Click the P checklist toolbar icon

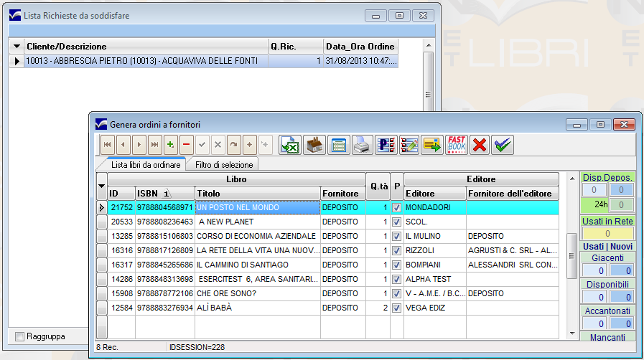click(386, 145)
